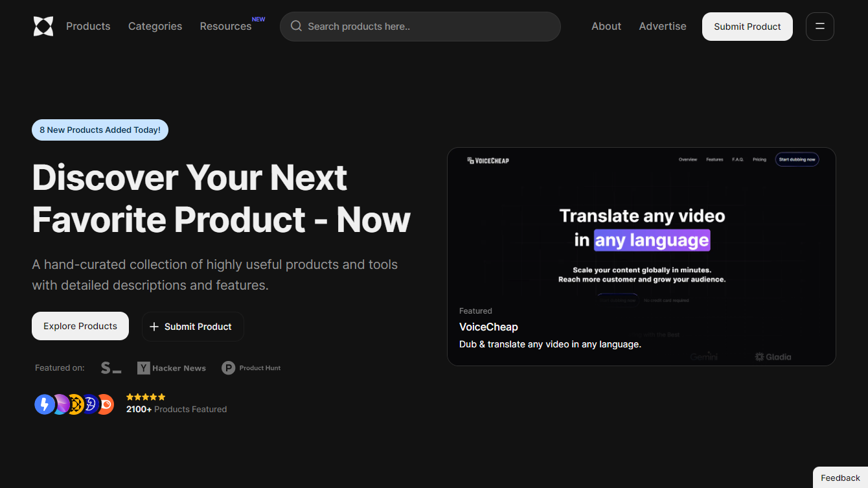
Task: Click the "2100+ Products Featured" text
Action: click(x=176, y=409)
